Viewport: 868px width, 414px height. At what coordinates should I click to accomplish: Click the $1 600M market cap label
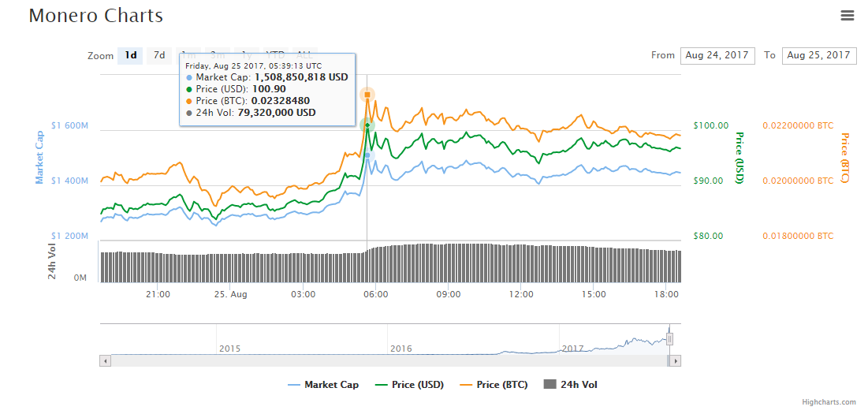point(69,125)
